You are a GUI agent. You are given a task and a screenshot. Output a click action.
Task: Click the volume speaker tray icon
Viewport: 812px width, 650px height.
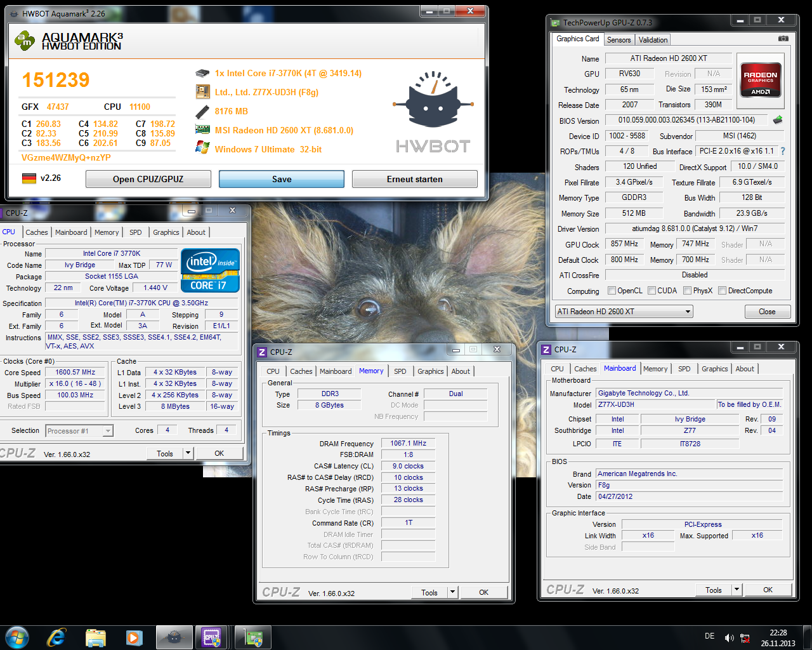pyautogui.click(x=729, y=638)
